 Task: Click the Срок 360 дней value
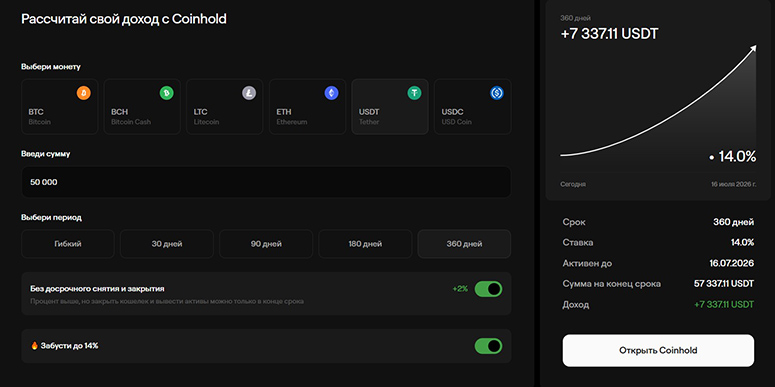pyautogui.click(x=734, y=222)
